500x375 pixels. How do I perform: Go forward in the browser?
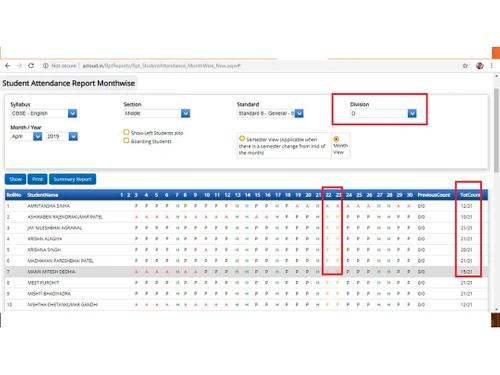click(19, 66)
